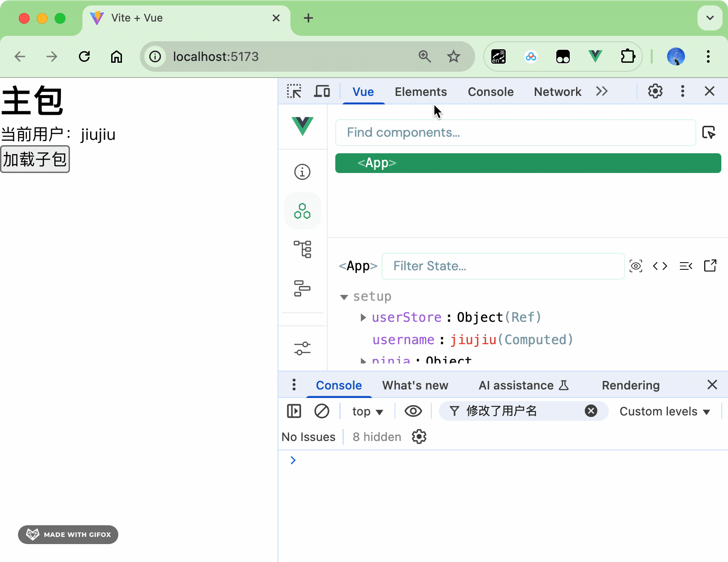Screen dimensions: 728x562
Task: Open the Custom levels dropdown
Action: [665, 411]
